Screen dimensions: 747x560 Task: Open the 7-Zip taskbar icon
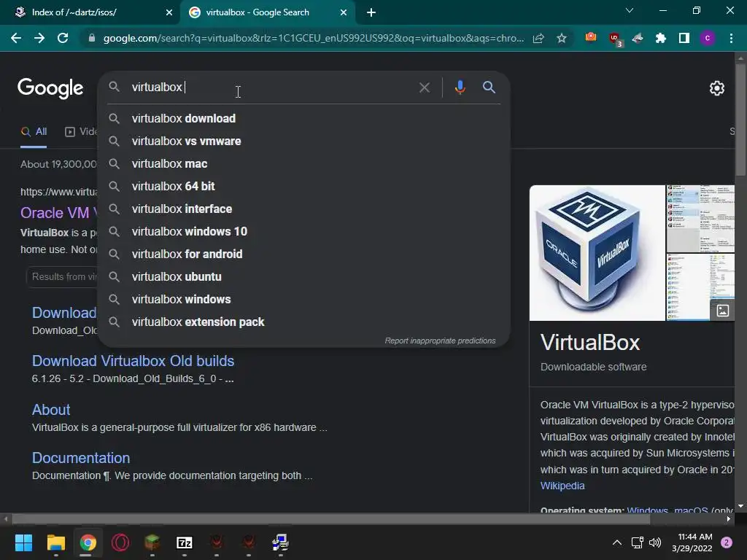[185, 542]
